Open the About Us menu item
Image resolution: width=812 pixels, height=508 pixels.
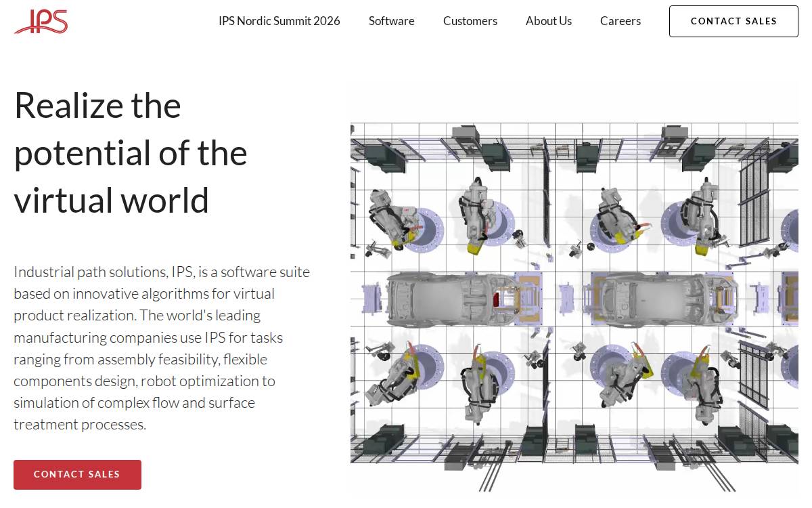[x=549, y=21]
